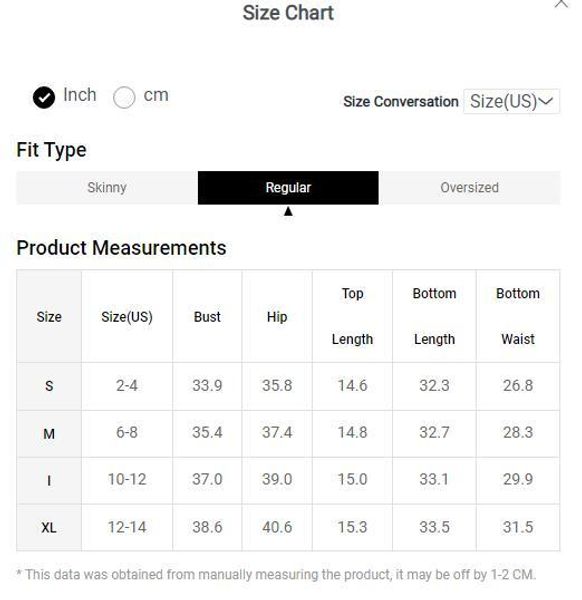
Task: Select the cm unit radio button
Action: pyautogui.click(x=124, y=97)
